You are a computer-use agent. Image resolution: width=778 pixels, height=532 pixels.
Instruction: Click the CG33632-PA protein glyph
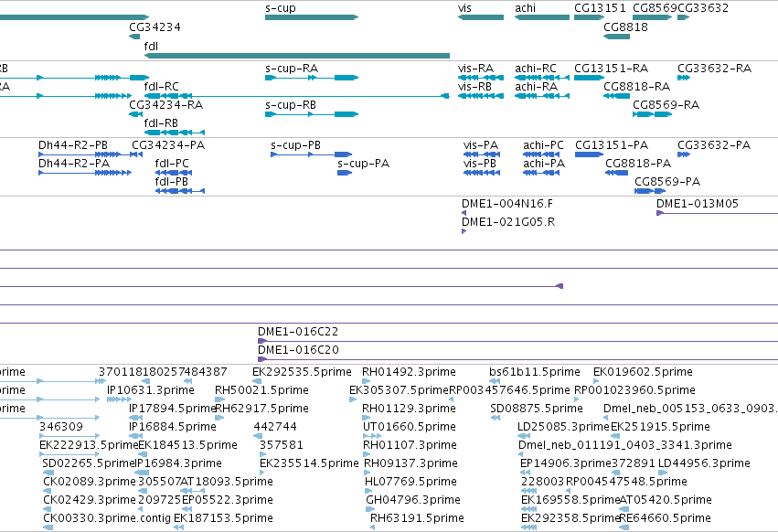click(684, 154)
